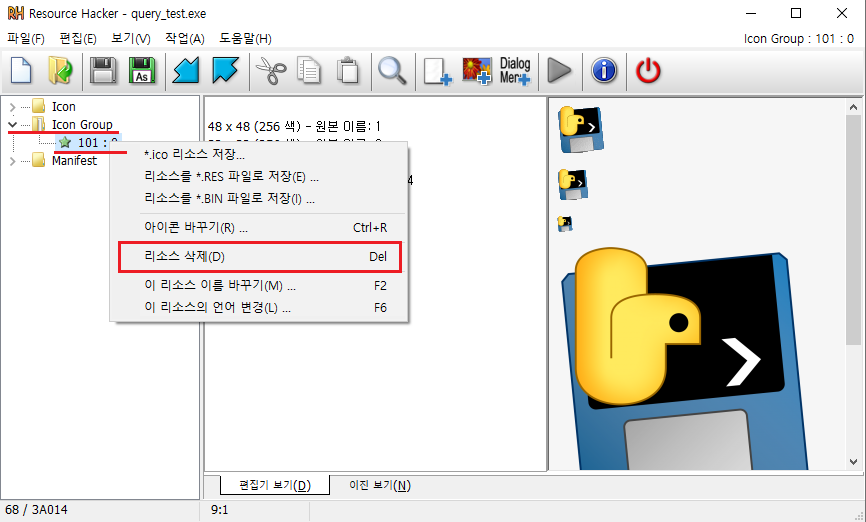Open a file with the folder icon
The image size is (866, 522).
pyautogui.click(x=60, y=71)
